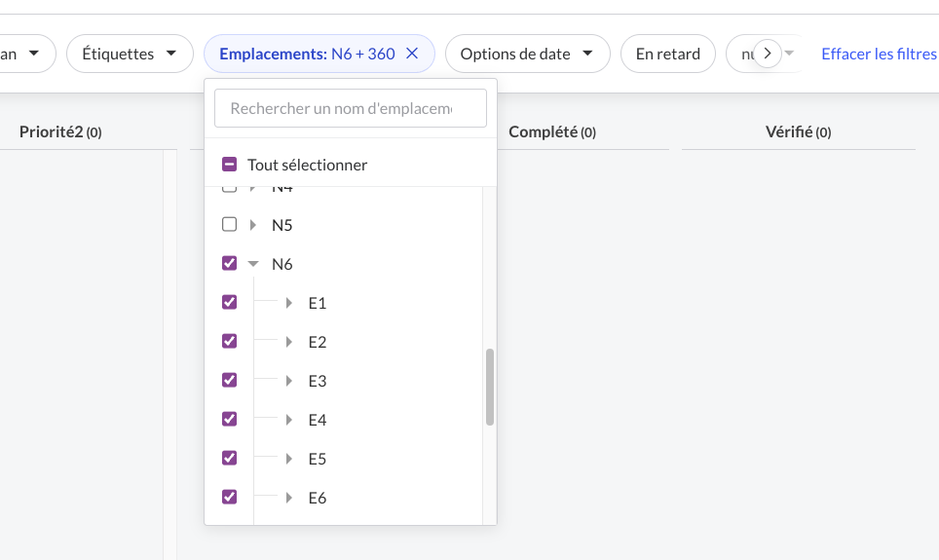Viewport: 939px width, 560px height.
Task: Expand the E5 sublocation arrow
Action: pyautogui.click(x=289, y=459)
